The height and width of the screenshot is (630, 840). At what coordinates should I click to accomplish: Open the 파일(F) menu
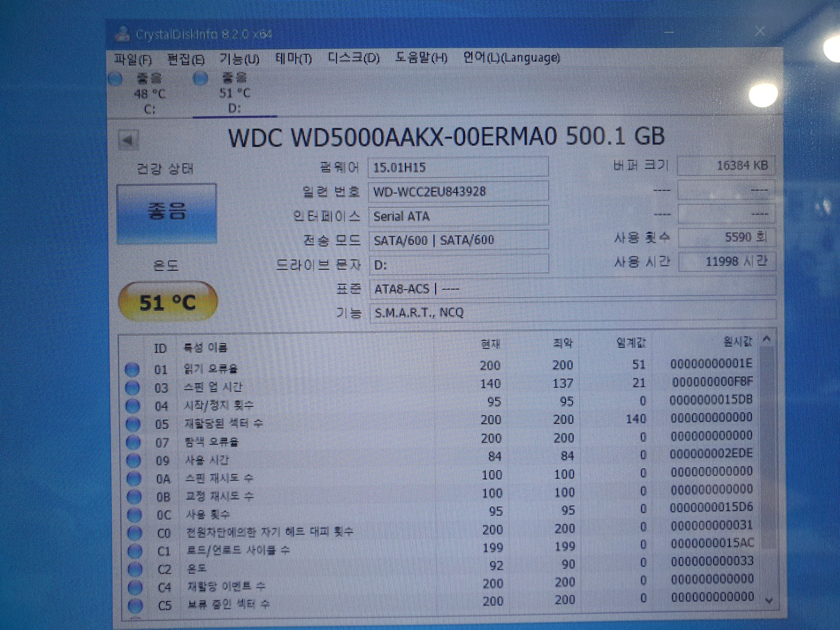click(133, 60)
